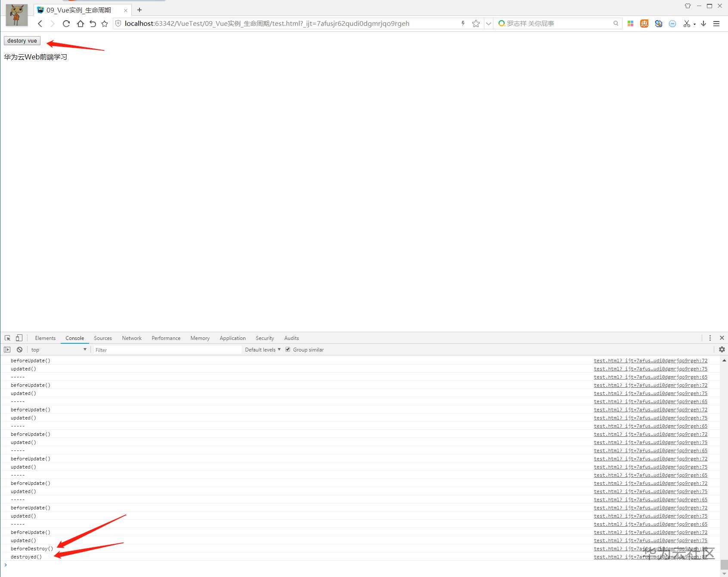Toggle the DevTools device toolbar

[19, 338]
